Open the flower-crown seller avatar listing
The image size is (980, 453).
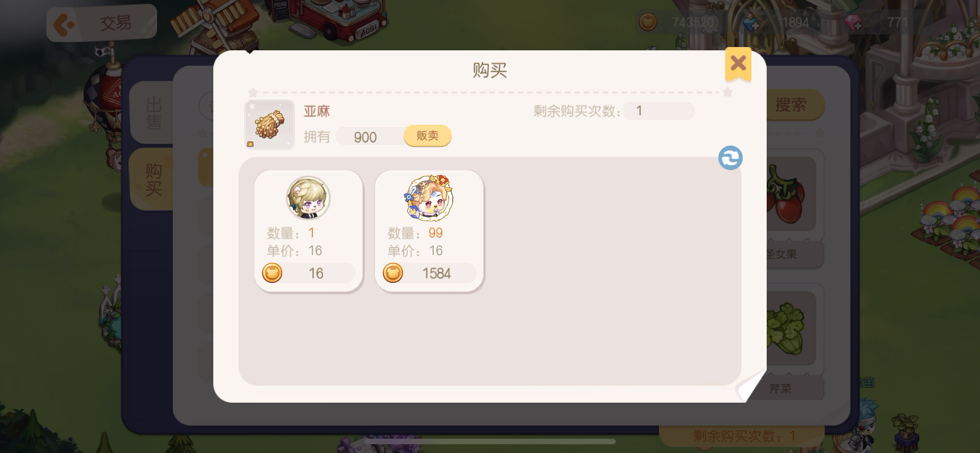(x=429, y=198)
